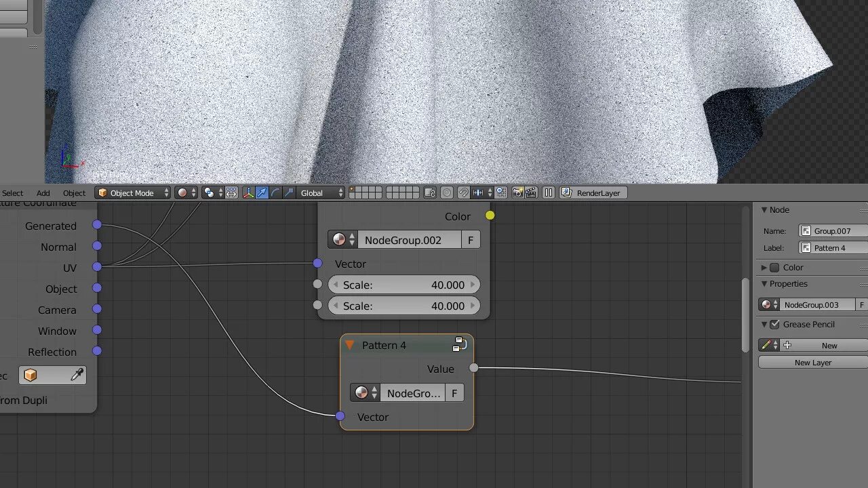Click the Name field Group.007

833,231
